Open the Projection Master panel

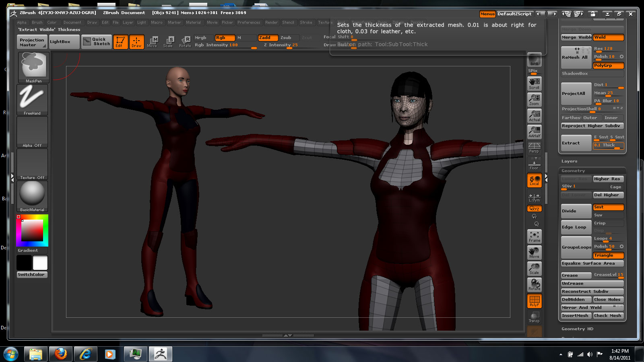[32, 42]
